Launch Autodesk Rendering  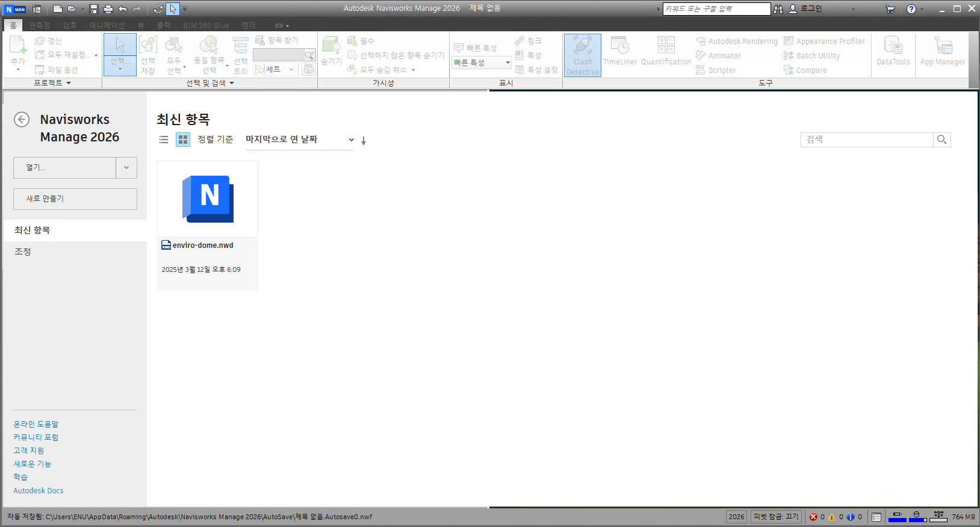[737, 42]
